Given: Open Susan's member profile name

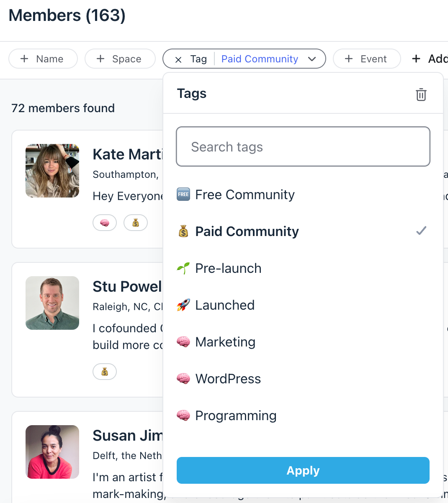Looking at the screenshot, I should tap(128, 436).
